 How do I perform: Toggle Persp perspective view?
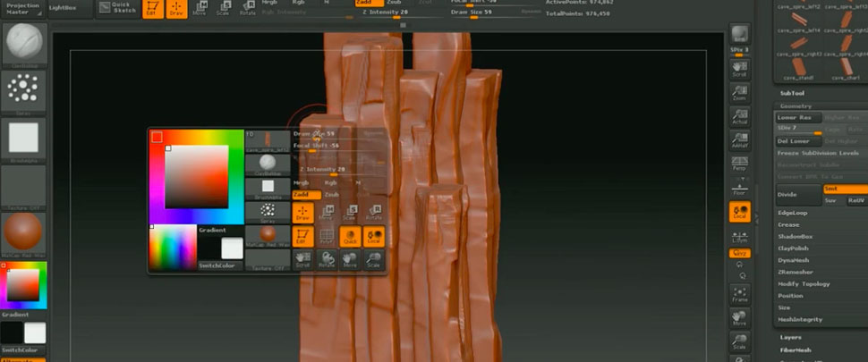point(739,164)
